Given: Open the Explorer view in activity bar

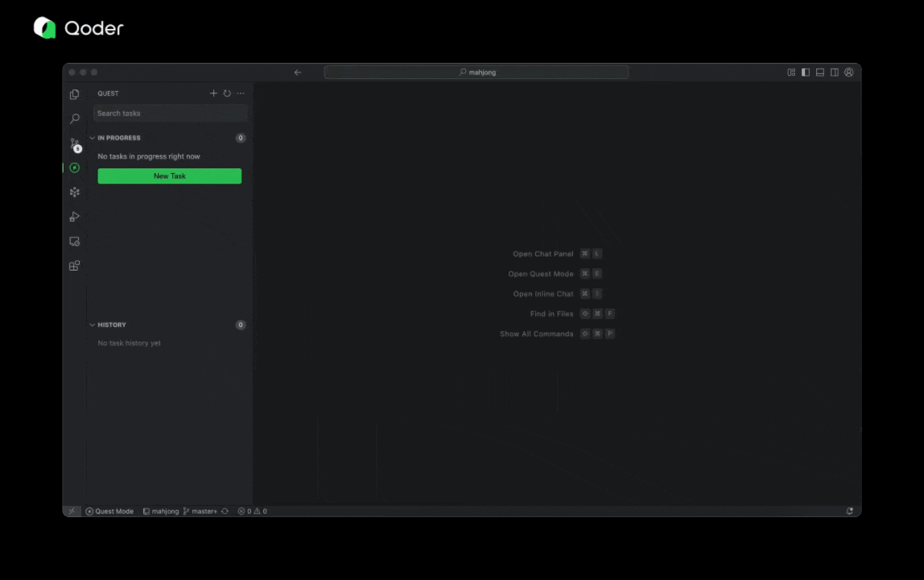Looking at the screenshot, I should (x=74, y=94).
